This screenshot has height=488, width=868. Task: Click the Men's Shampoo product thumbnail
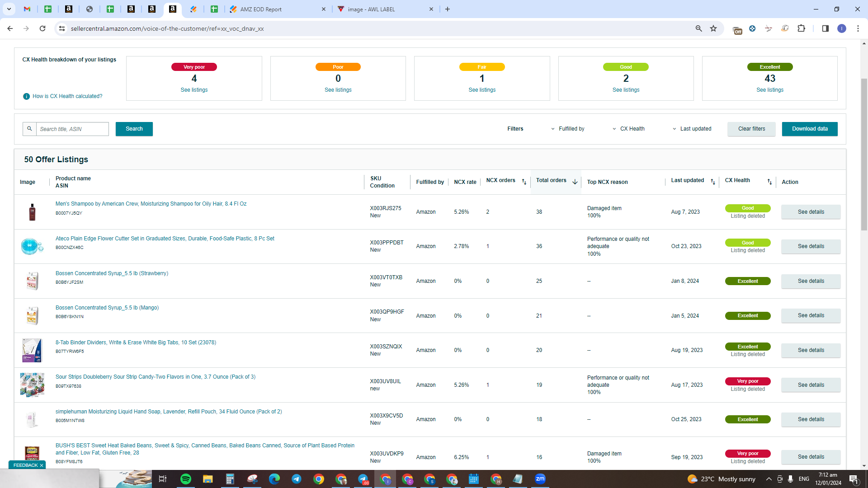[x=32, y=212]
